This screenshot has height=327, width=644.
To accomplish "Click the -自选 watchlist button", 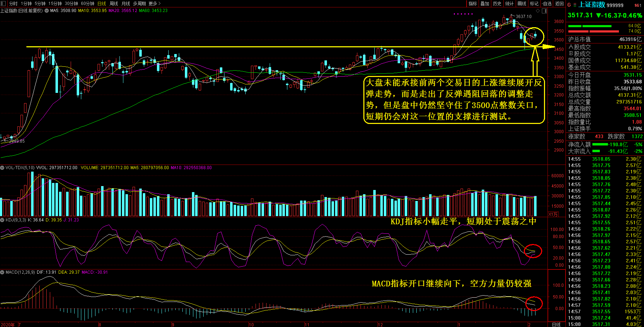I will click(547, 4).
